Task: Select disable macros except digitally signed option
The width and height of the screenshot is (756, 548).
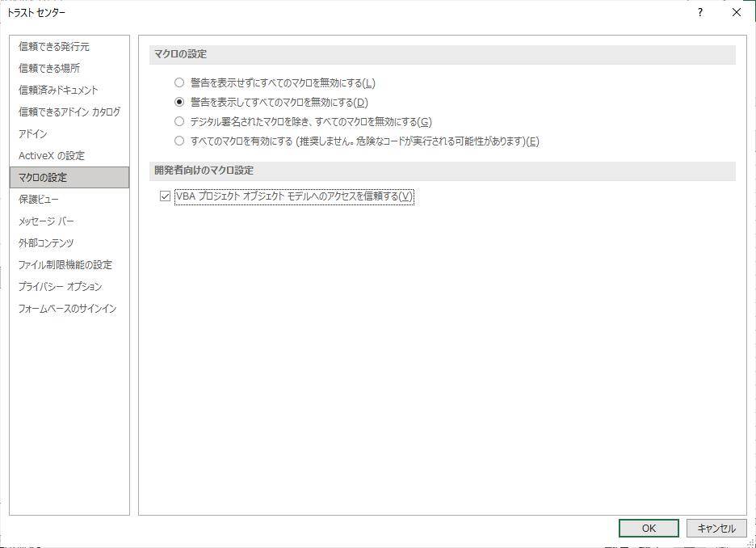Action: (178, 121)
